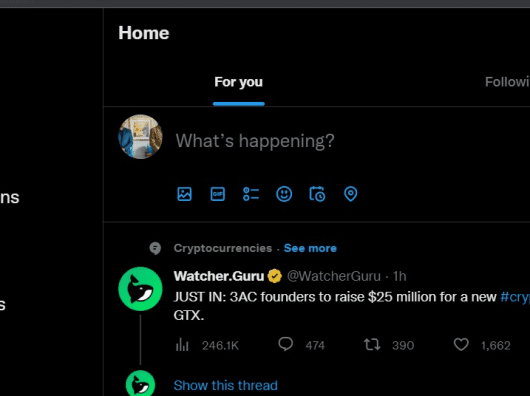The image size is (530, 396).
Task: Open your profile picture beside the composer
Action: pyautogui.click(x=140, y=137)
